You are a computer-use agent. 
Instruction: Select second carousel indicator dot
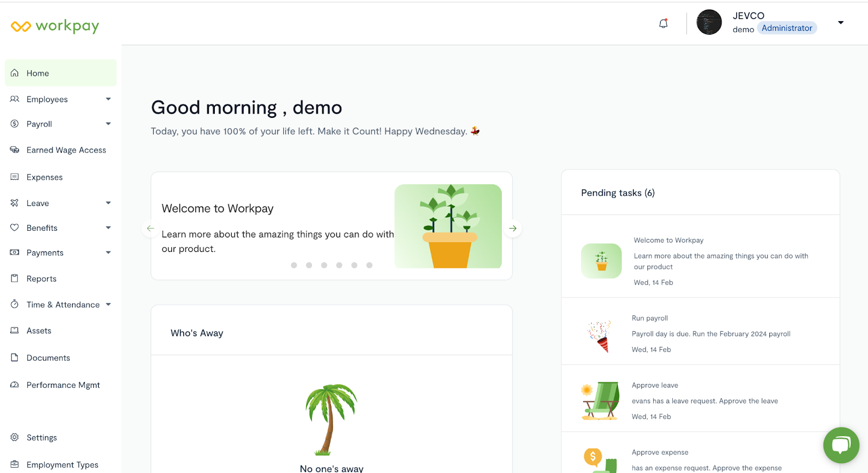coord(309,265)
